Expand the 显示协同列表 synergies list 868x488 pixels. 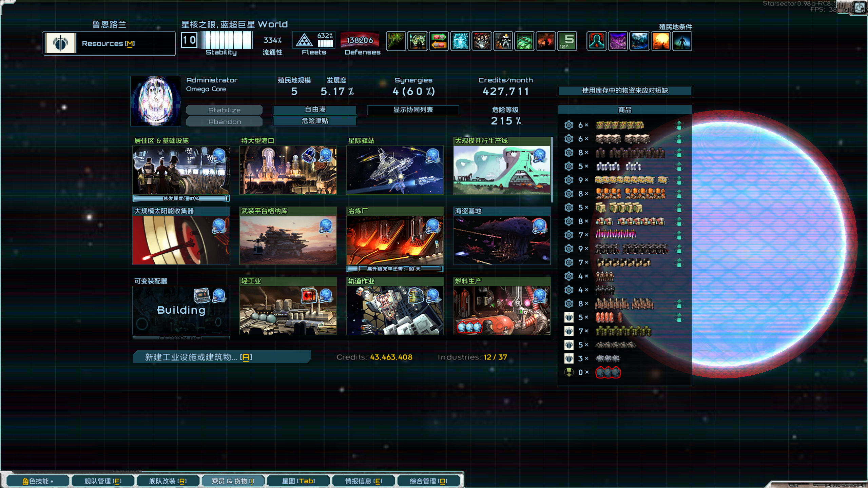(413, 110)
